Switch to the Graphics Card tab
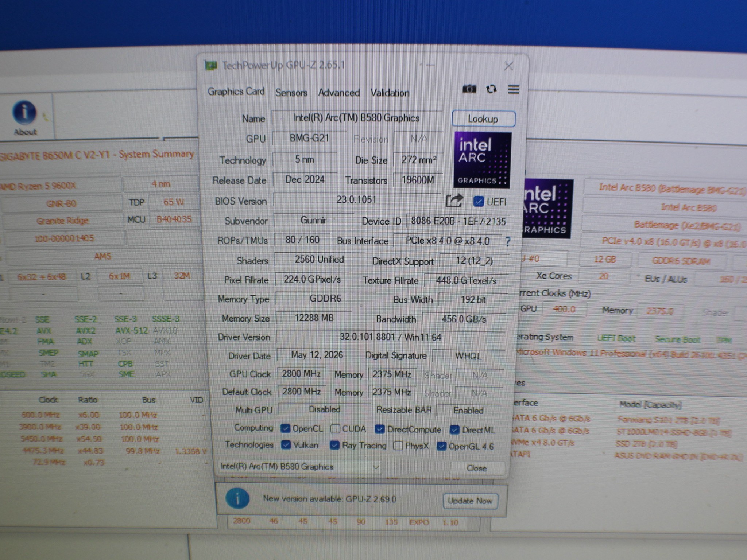This screenshot has height=560, width=747. 236,91
